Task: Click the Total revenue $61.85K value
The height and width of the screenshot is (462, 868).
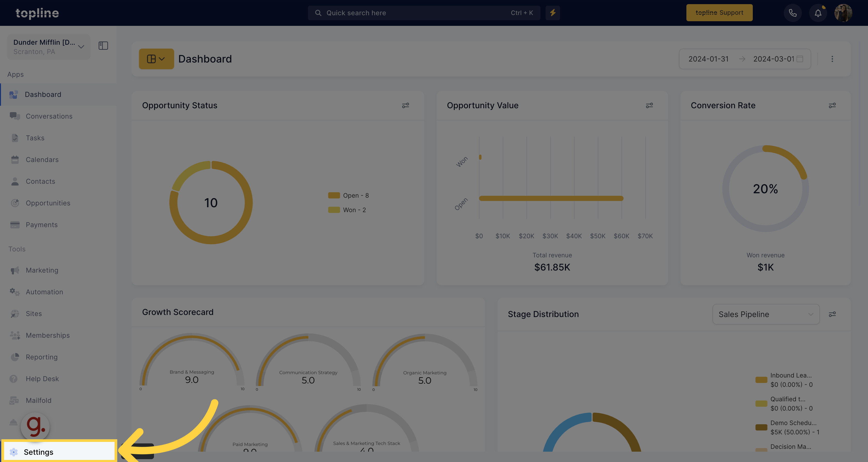Action: [x=552, y=267]
